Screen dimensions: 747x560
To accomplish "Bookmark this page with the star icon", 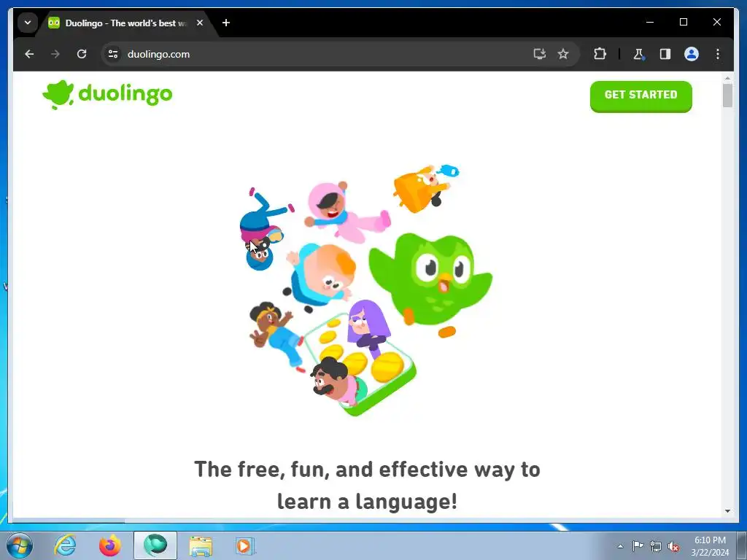I will 563,54.
